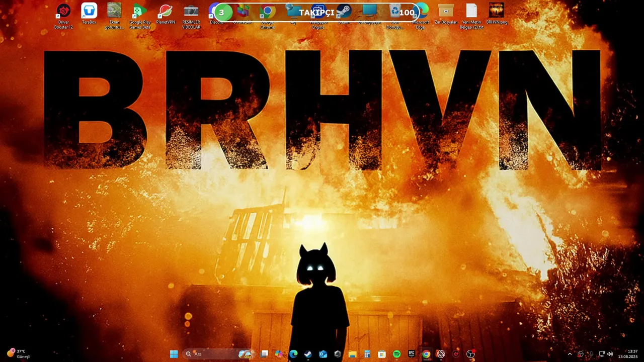
Task: Click the Ara search box in taskbar
Action: point(219,354)
